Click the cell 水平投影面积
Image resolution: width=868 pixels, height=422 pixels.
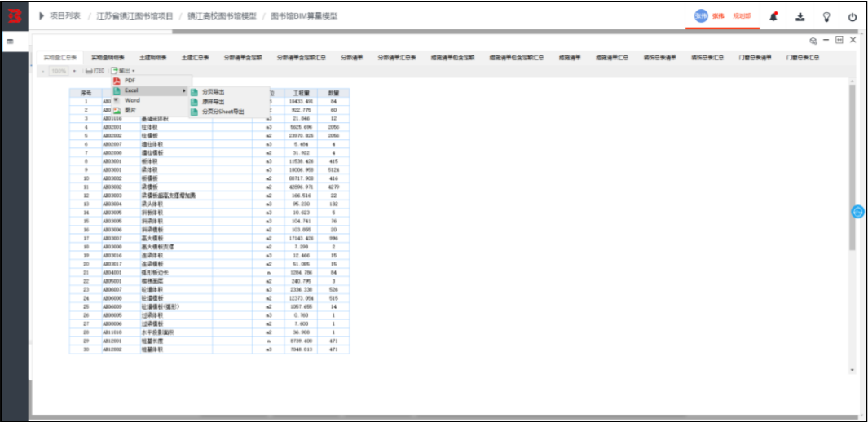176,332
